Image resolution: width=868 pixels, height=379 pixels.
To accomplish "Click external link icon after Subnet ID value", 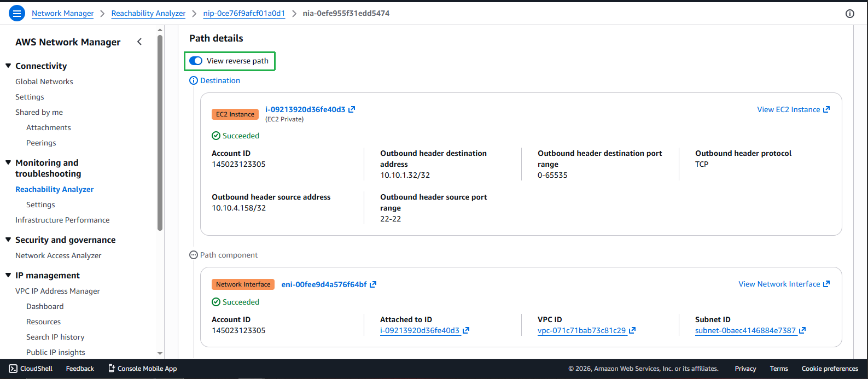I will pos(802,330).
